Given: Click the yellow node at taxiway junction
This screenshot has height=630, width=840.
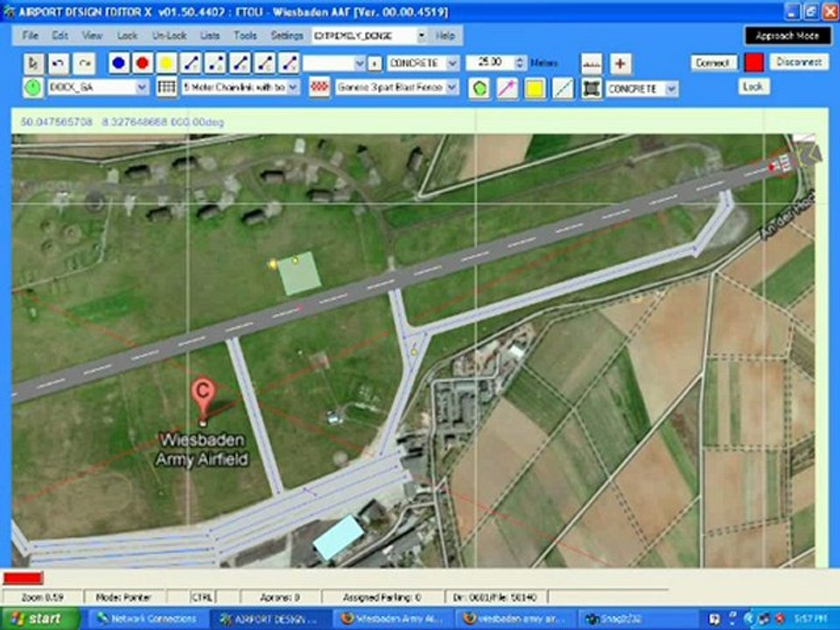Looking at the screenshot, I should (414, 352).
